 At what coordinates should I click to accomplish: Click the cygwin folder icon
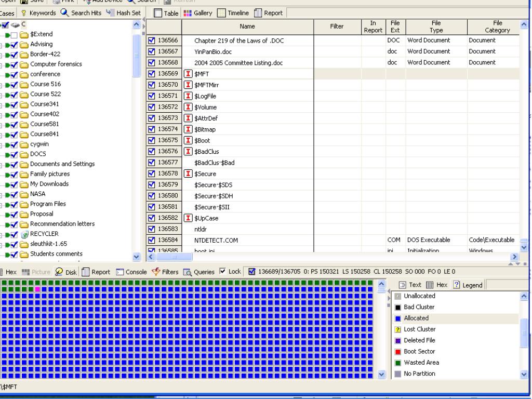click(x=24, y=144)
